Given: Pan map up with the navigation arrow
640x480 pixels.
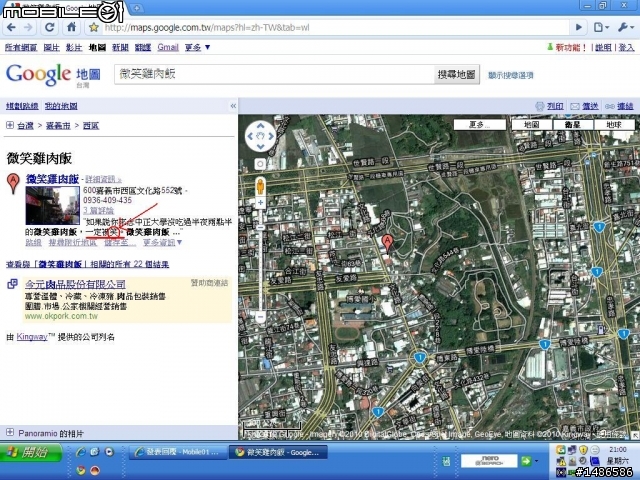Looking at the screenshot, I should [x=260, y=126].
